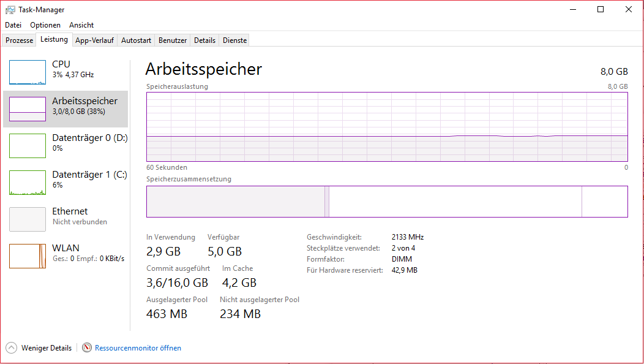Click the Task-Manager title bar icon
This screenshot has width=644, height=364.
click(10, 9)
